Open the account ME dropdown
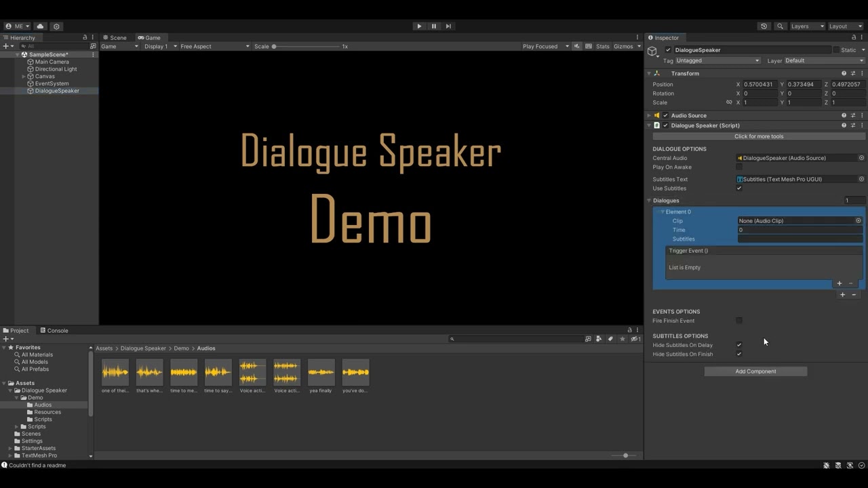868x488 pixels. pyautogui.click(x=18, y=26)
